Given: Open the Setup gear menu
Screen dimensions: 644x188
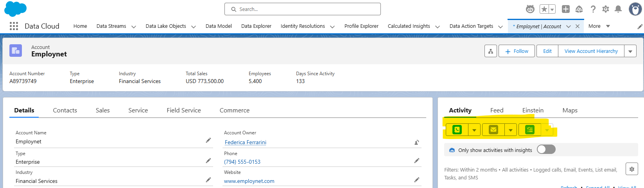Looking at the screenshot, I should [605, 9].
